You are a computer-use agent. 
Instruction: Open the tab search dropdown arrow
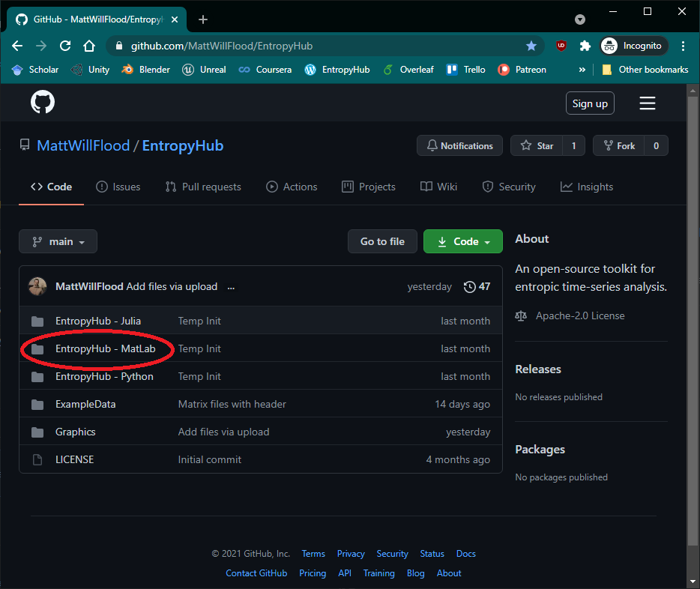click(x=580, y=19)
